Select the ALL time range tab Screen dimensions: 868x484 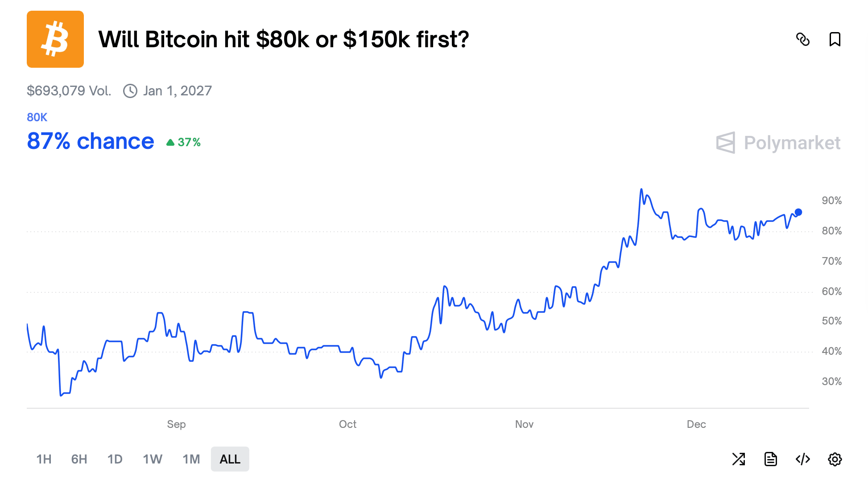click(230, 459)
